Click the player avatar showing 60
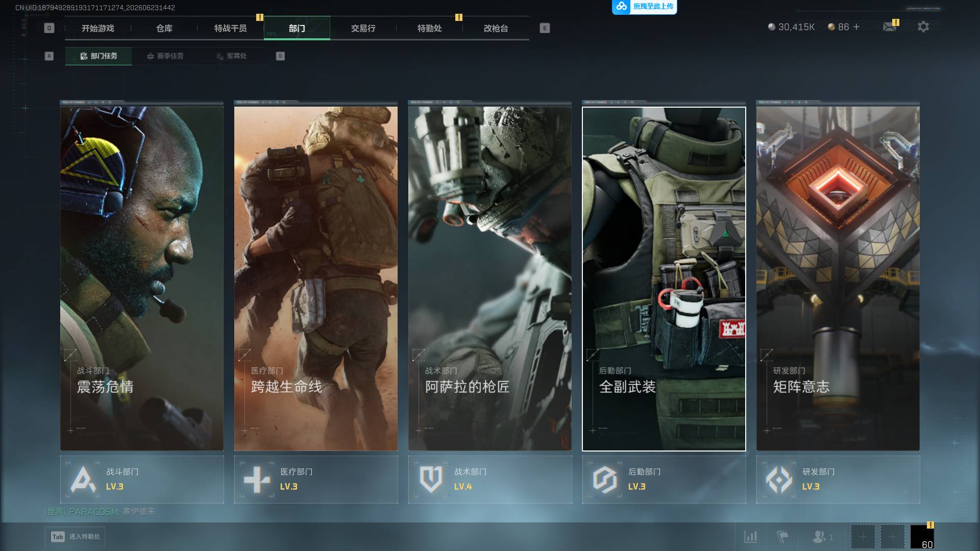The image size is (980, 551). pyautogui.click(x=922, y=537)
